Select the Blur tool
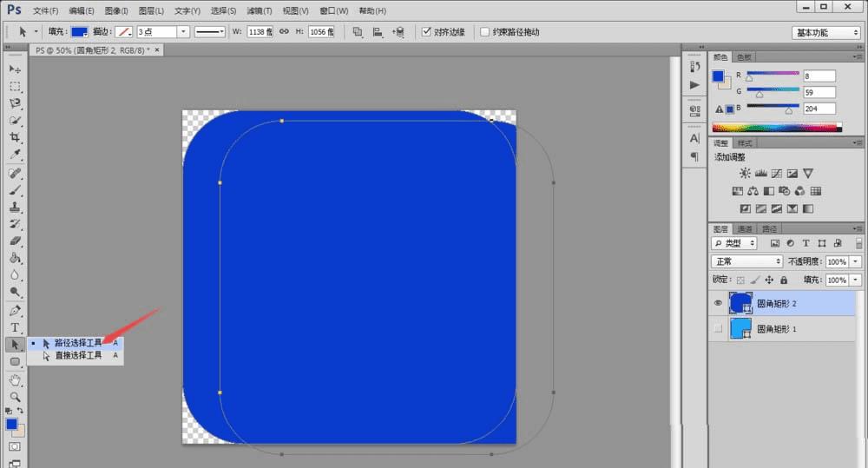The image size is (868, 468). (x=15, y=274)
